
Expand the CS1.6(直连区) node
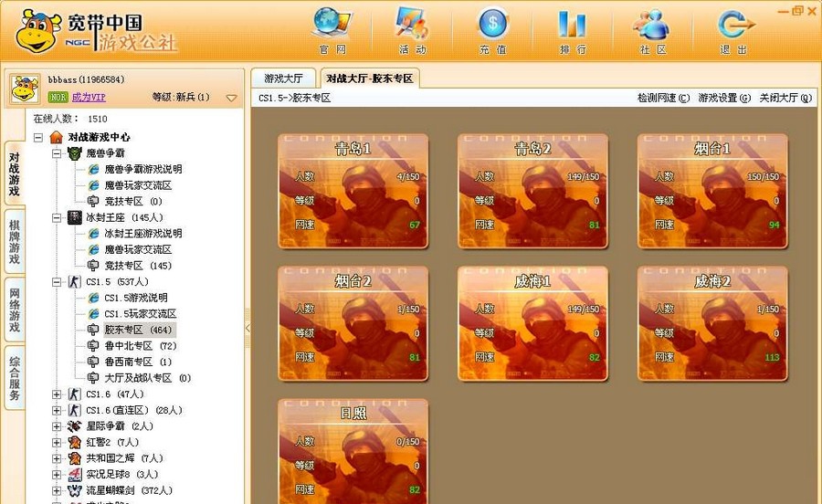point(57,410)
